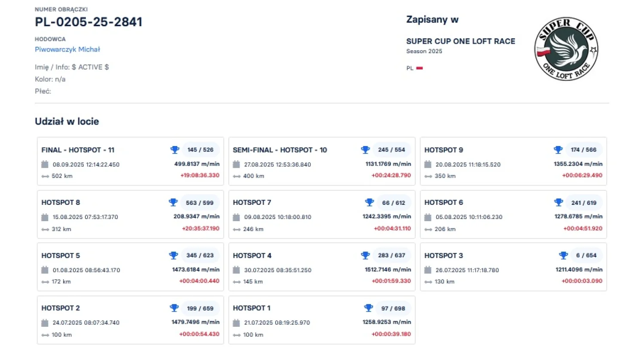Click the 563 / 599 rank badge
Screen dimensions: 644x353
click(x=200, y=203)
